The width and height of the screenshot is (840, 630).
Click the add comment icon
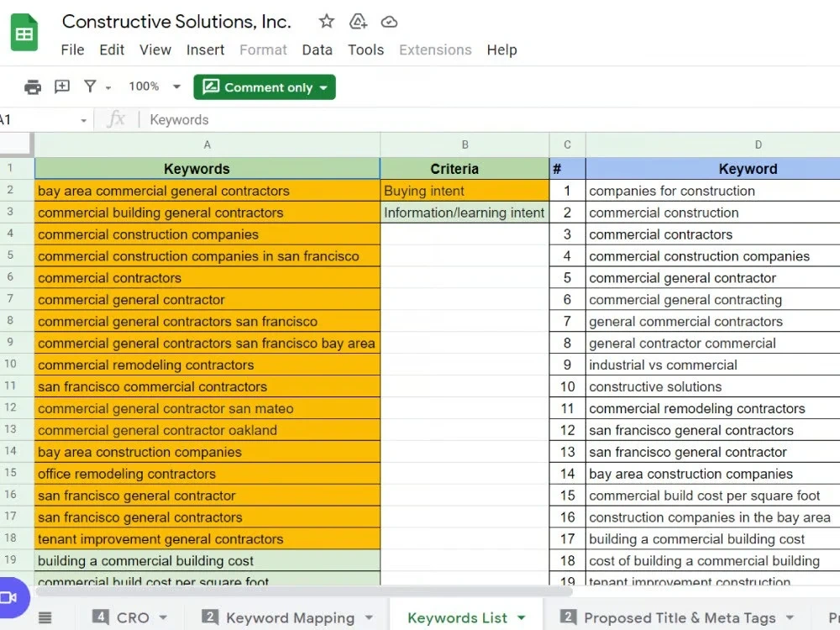click(62, 87)
